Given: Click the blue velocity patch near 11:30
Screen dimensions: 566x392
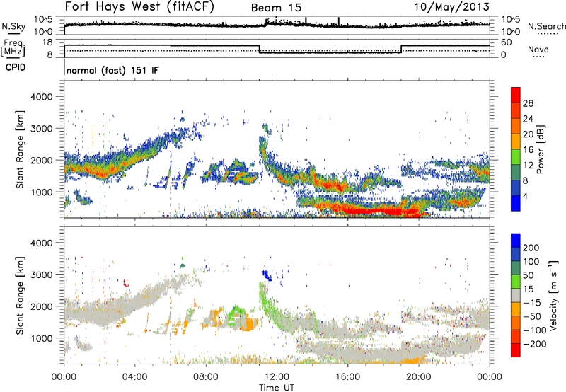Looking at the screenshot, I should click(267, 275).
